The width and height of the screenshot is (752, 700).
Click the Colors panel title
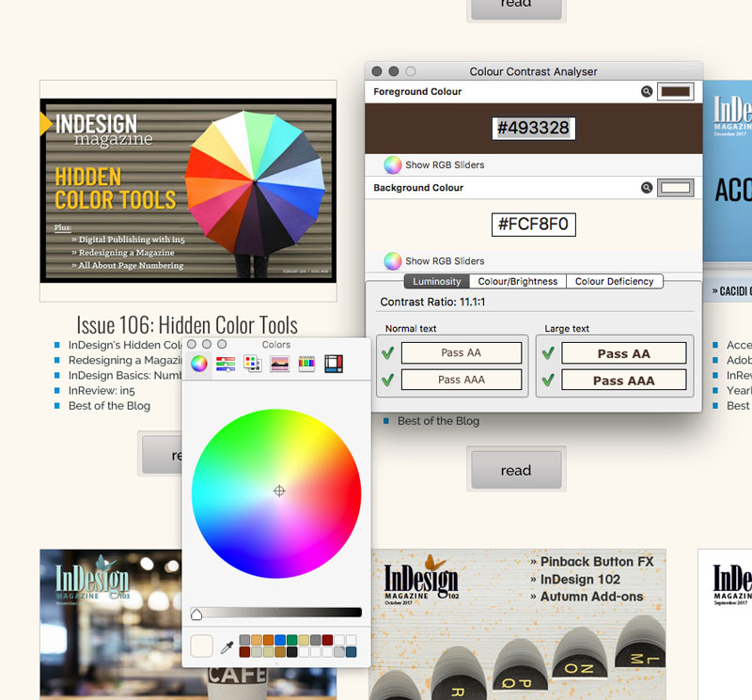pyautogui.click(x=276, y=344)
